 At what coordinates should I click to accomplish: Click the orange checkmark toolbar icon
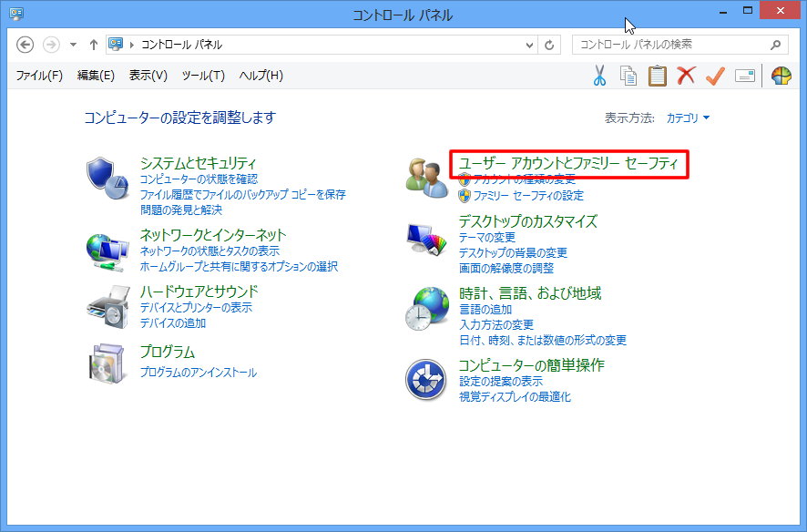(715, 76)
